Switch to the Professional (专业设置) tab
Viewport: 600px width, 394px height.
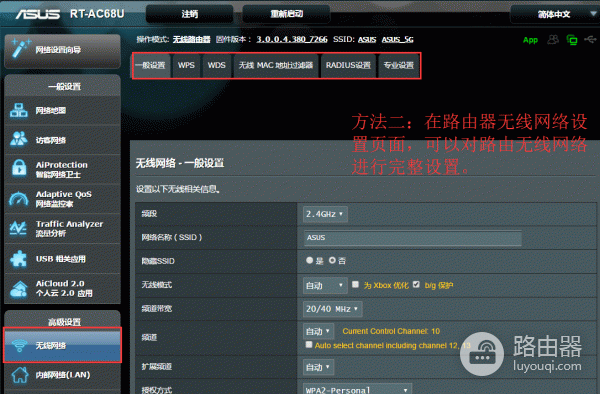tap(399, 65)
